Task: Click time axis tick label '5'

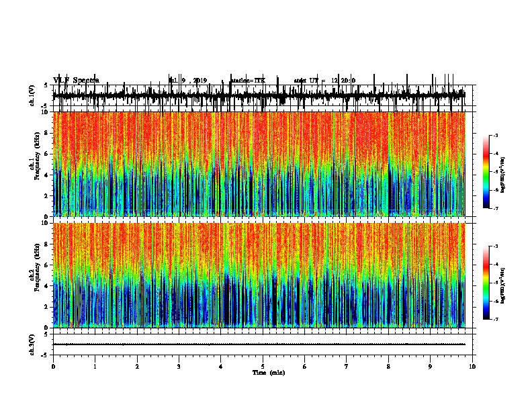Action: tap(263, 367)
